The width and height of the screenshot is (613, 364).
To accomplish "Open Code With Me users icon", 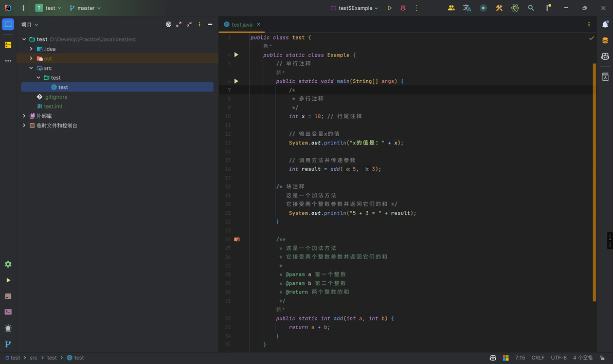I will point(451,8).
